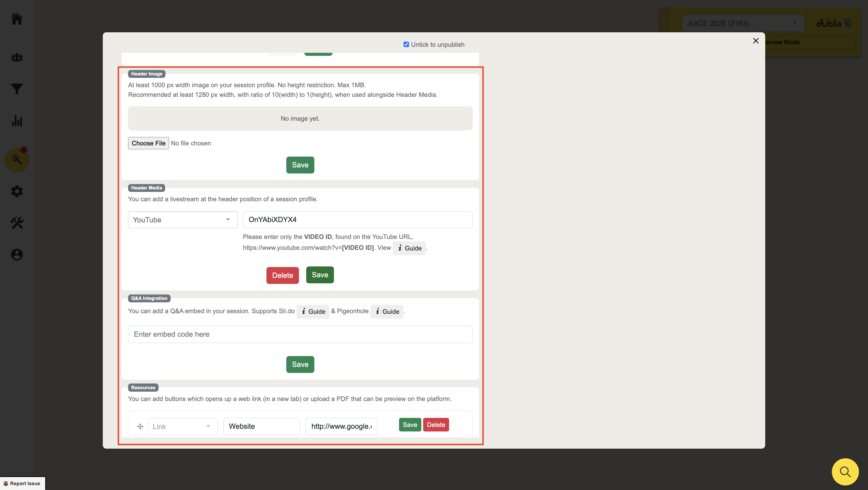868x490 pixels.
Task: Open the bar chart analytics icon
Action: pos(17,121)
